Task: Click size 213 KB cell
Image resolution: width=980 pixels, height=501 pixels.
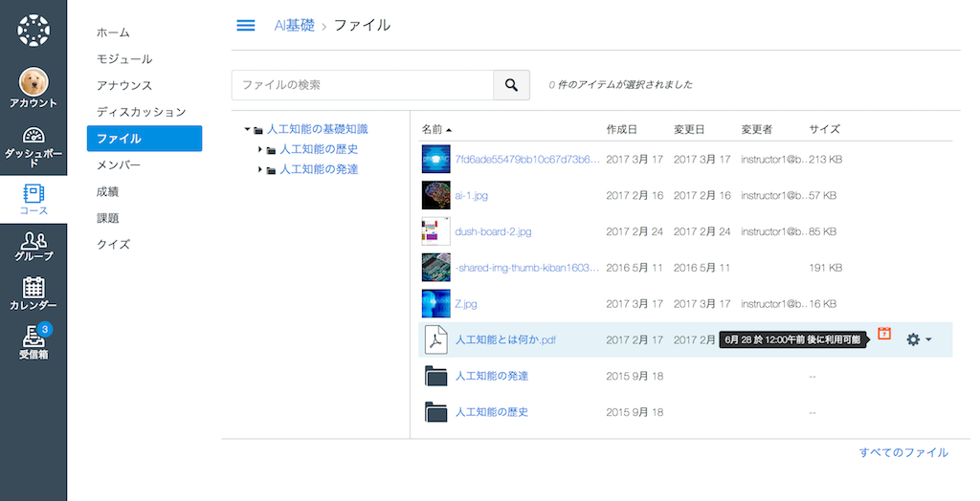Action: tap(826, 160)
